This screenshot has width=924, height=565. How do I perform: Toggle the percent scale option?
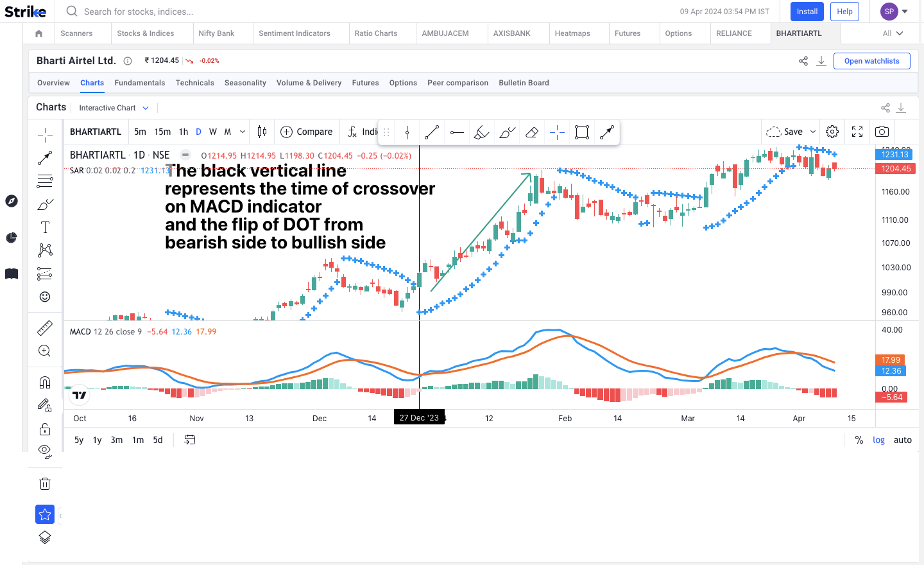(x=859, y=440)
